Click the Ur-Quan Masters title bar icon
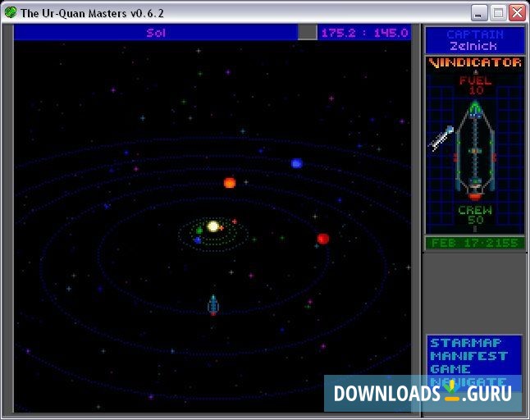 click(x=11, y=13)
